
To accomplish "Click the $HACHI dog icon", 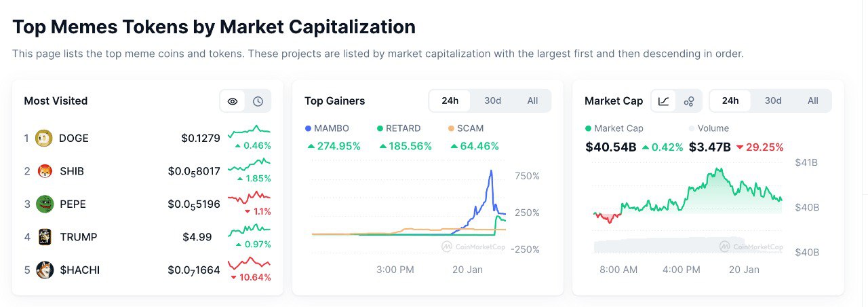I will 44,270.
